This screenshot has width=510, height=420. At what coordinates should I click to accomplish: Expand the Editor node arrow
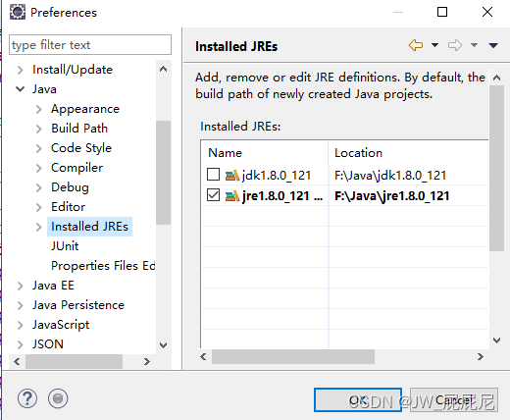39,207
